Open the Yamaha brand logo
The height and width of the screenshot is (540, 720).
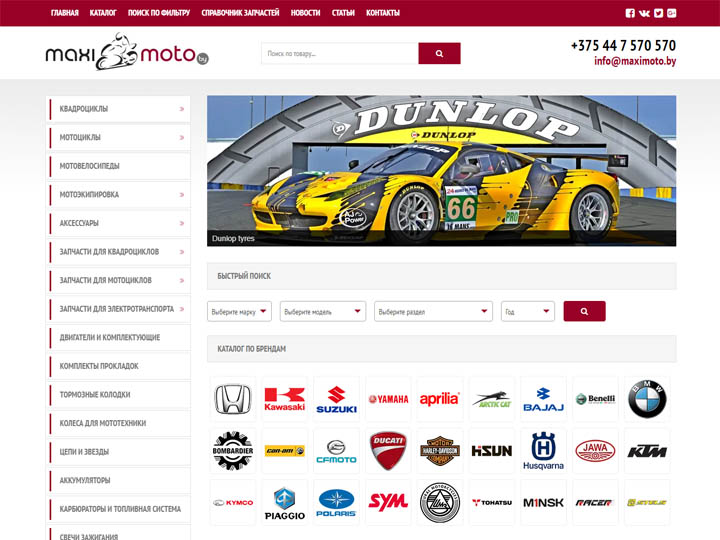tap(388, 399)
